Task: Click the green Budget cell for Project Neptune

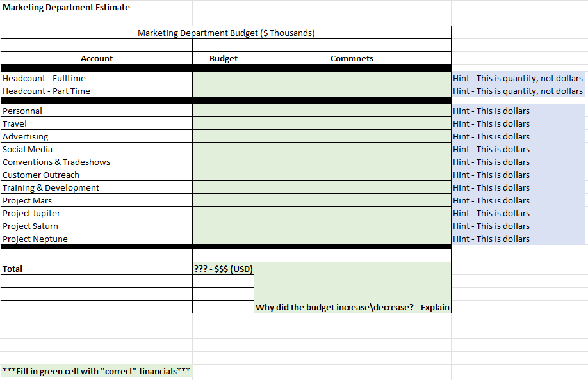Action: [223, 239]
